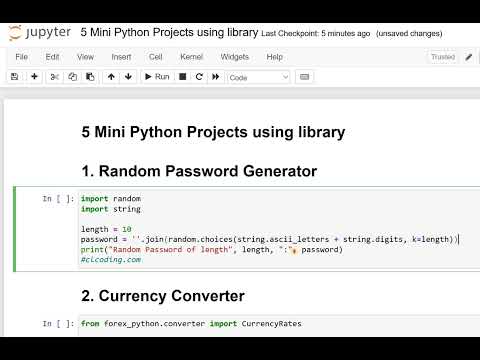
Task: Move selected cell up arrow
Action: 111,77
